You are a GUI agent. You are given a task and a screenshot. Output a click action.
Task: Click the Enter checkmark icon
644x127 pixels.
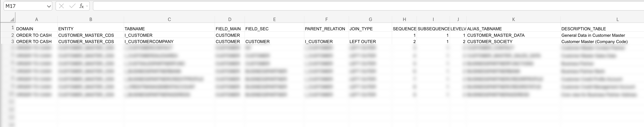tap(72, 6)
